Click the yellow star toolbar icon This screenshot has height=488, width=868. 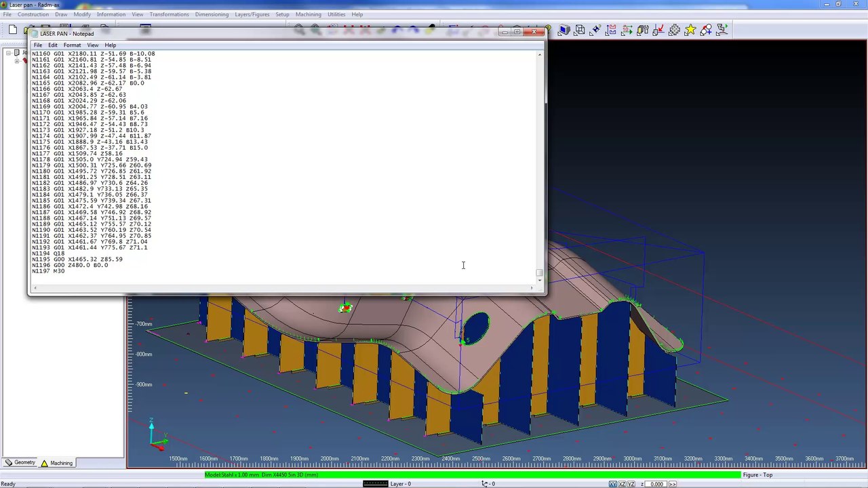690,30
